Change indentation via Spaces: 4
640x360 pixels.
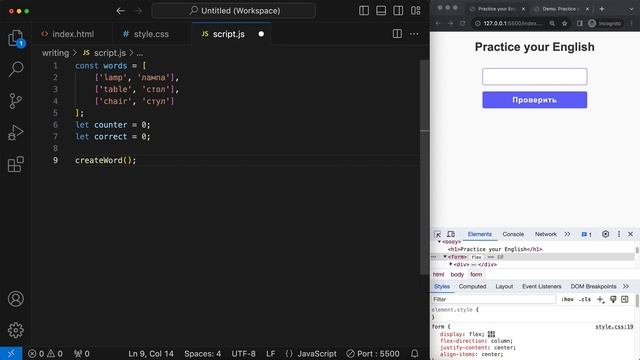pos(202,353)
